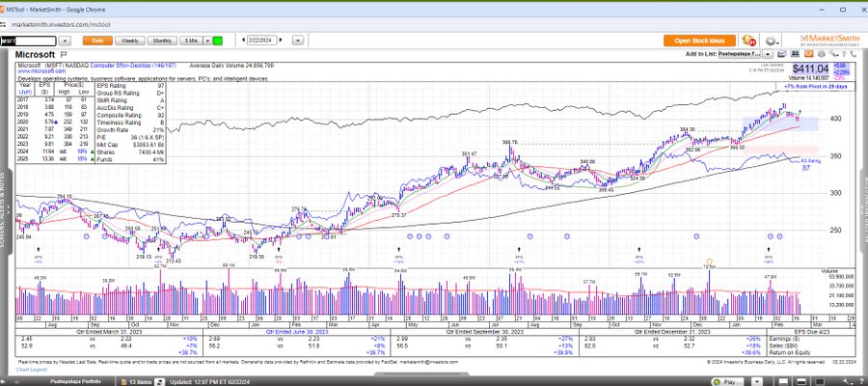Click the Play slideshow button
The image size is (868, 386).
pos(727,381)
